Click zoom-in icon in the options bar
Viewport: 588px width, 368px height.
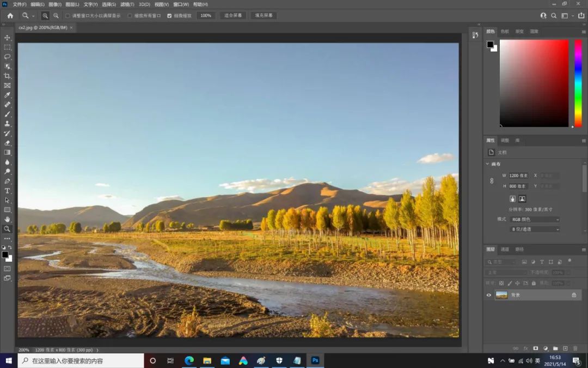pos(45,15)
